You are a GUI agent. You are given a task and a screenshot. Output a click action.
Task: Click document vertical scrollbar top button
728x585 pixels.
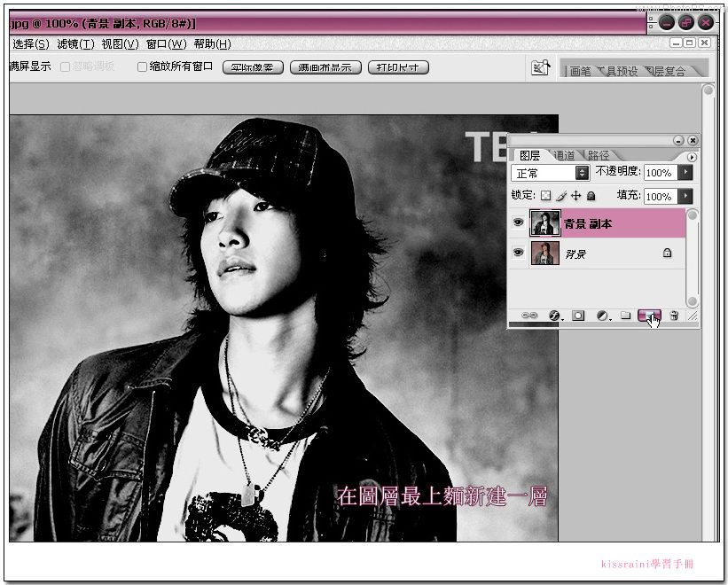[x=708, y=90]
